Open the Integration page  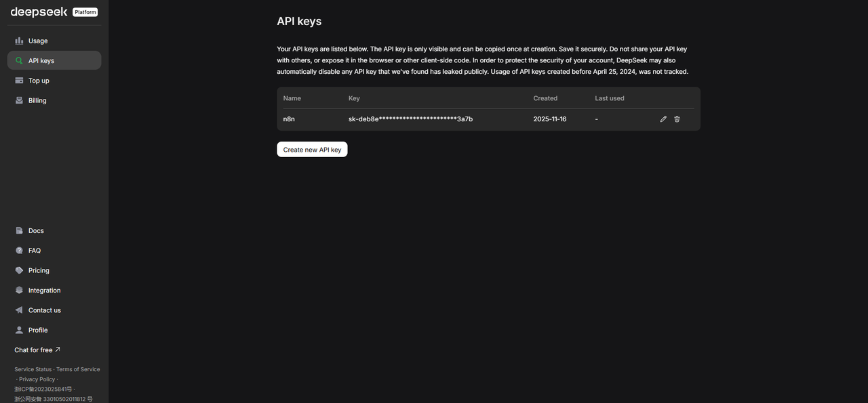pyautogui.click(x=54, y=290)
